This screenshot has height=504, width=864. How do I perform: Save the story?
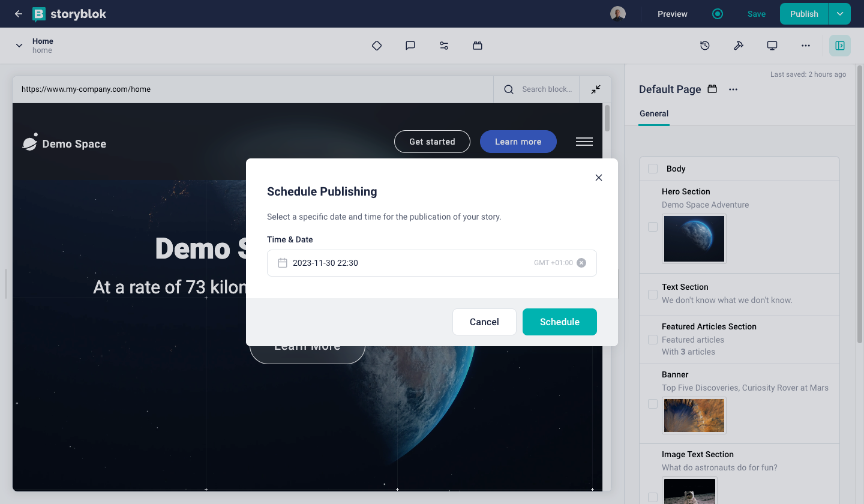click(756, 14)
